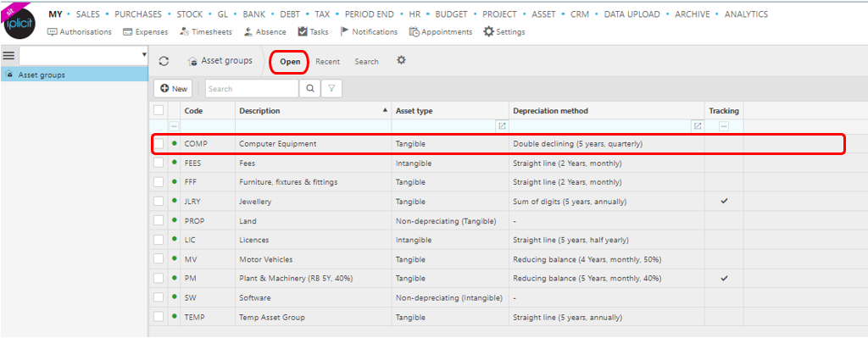Open the DATA UPLOAD menu
Image resolution: width=868 pixels, height=338 pixels.
(x=632, y=14)
